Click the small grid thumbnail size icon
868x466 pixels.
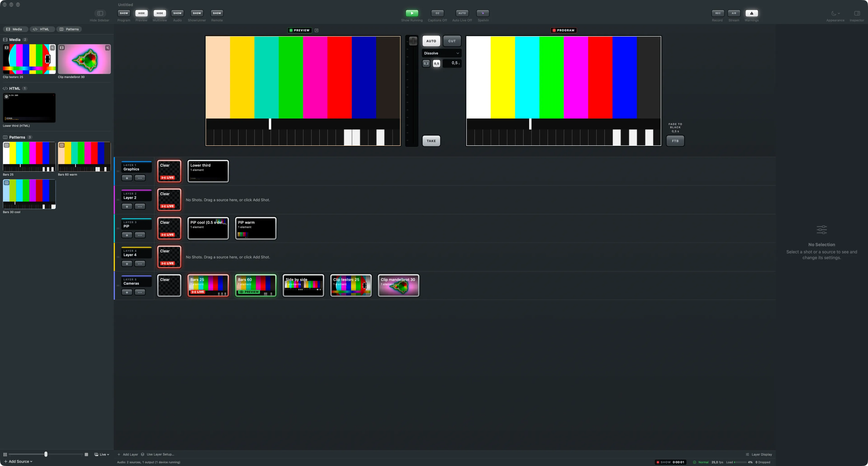(x=5, y=454)
